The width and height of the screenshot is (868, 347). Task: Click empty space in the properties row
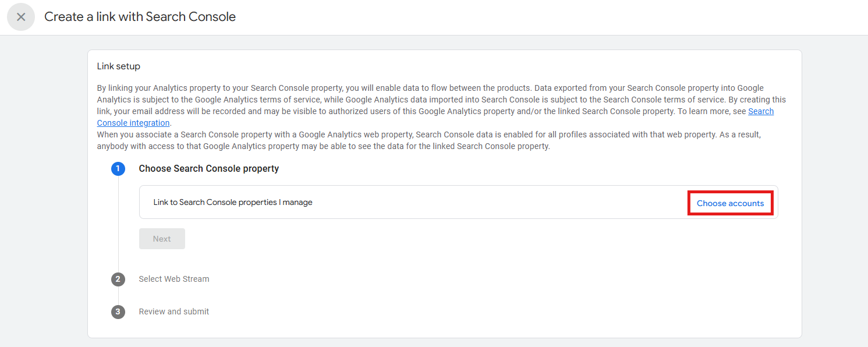pos(501,202)
